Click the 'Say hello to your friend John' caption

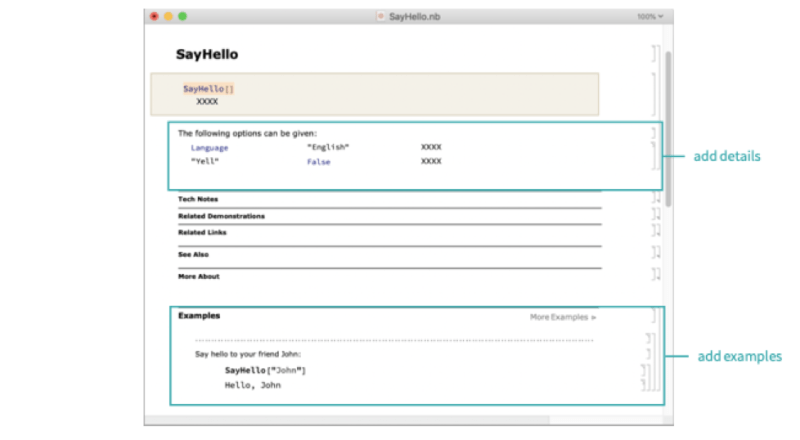[x=247, y=354]
